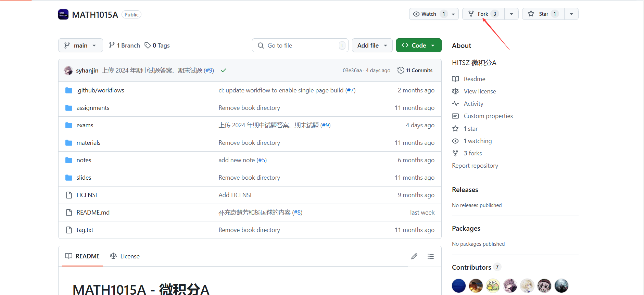
Task: Expand the Add file menu
Action: pyautogui.click(x=372, y=46)
